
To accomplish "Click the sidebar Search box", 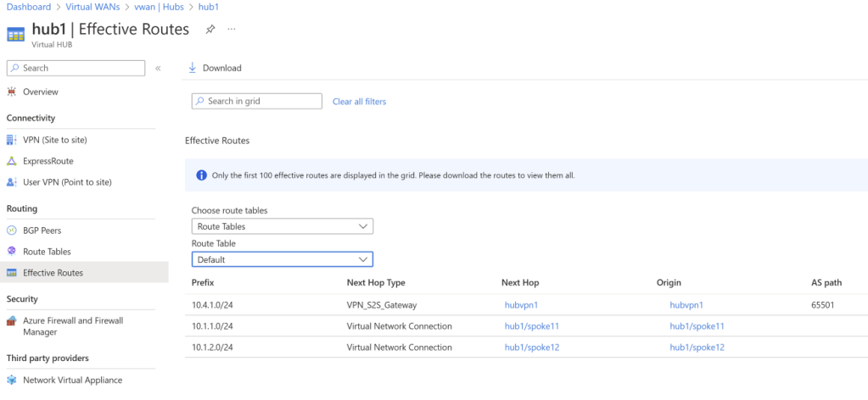I will point(77,68).
